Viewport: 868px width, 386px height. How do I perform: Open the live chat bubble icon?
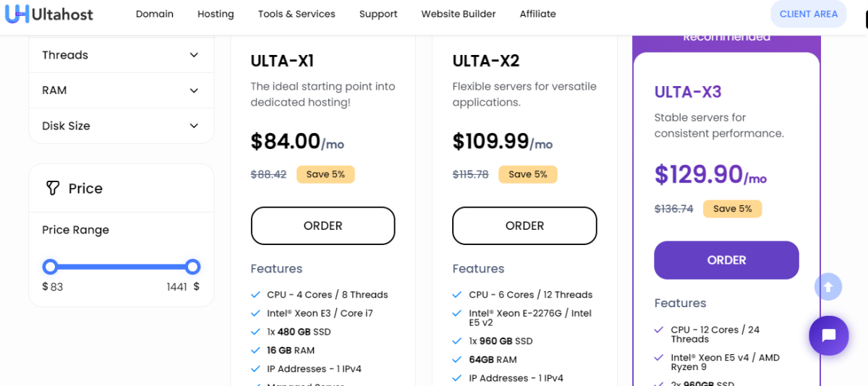[x=829, y=335]
